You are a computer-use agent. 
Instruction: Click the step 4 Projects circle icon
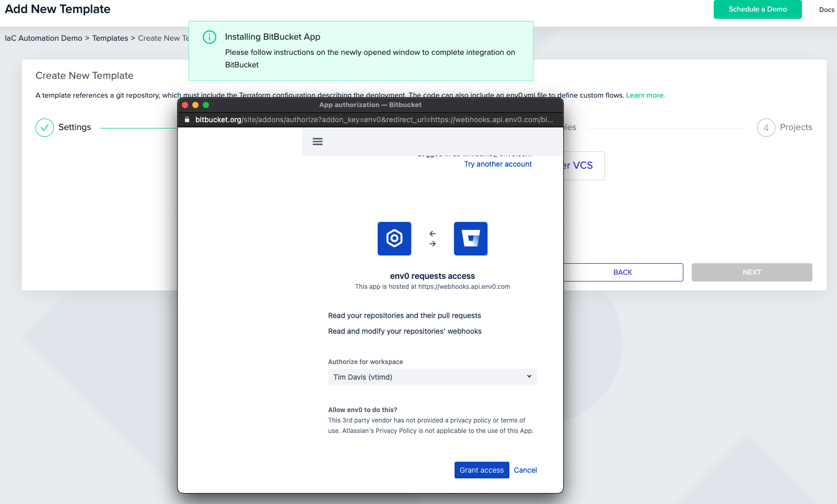coord(766,127)
